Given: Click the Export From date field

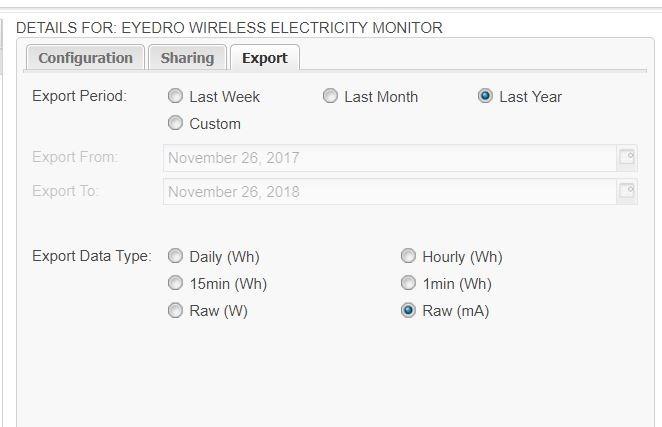Looking at the screenshot, I should 388,158.
